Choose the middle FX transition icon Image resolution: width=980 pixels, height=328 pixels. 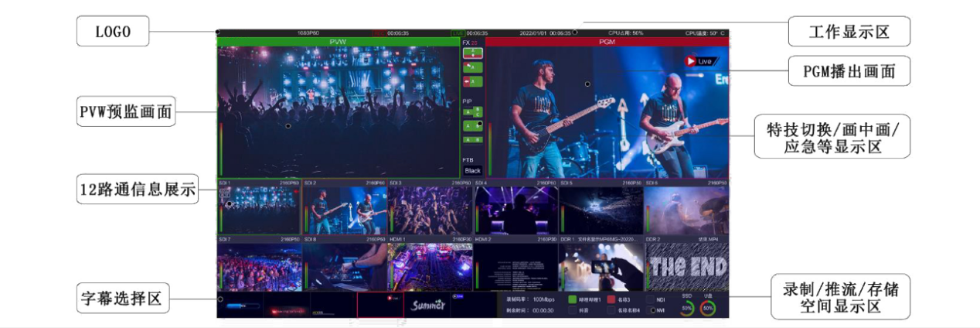472,67
